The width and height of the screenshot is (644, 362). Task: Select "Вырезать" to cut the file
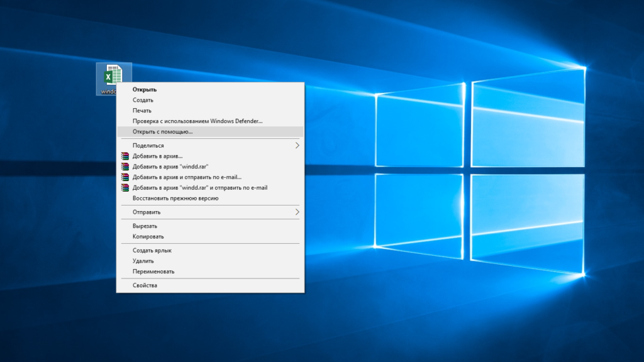tap(145, 226)
